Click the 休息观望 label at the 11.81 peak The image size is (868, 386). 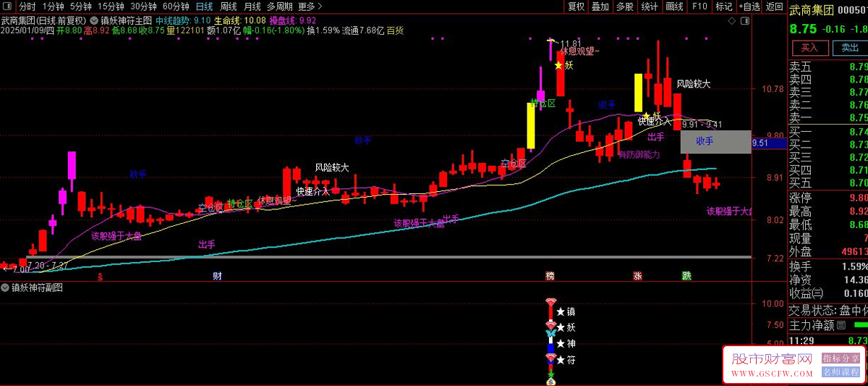(x=580, y=51)
